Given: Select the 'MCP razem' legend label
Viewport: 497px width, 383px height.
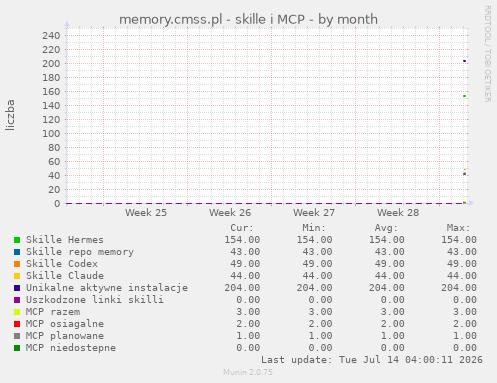Looking at the screenshot, I should (x=53, y=312).
